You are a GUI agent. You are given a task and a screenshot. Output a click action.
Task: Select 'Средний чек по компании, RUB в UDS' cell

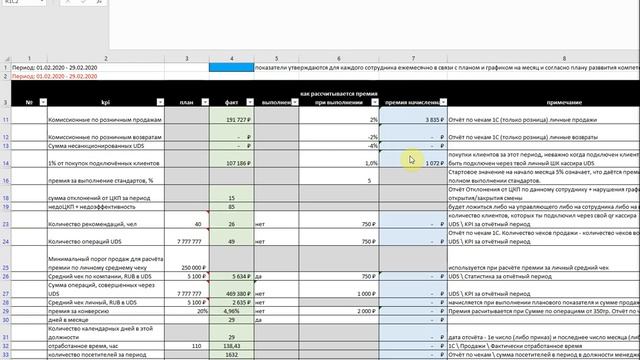coord(106,276)
